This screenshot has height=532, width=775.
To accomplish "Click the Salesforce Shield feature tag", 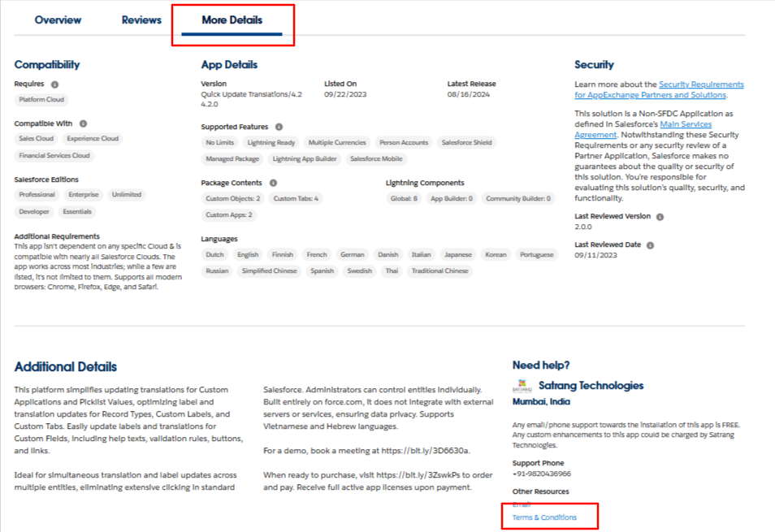I will [466, 142].
